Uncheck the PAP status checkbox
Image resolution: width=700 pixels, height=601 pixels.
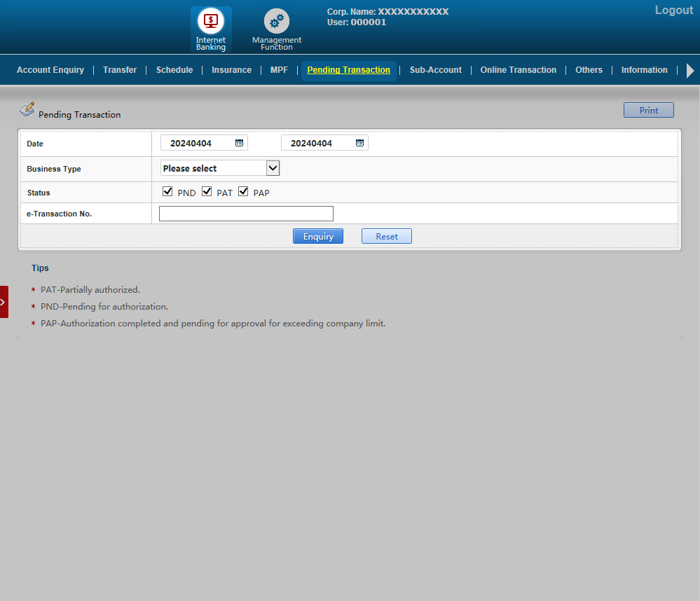243,191
